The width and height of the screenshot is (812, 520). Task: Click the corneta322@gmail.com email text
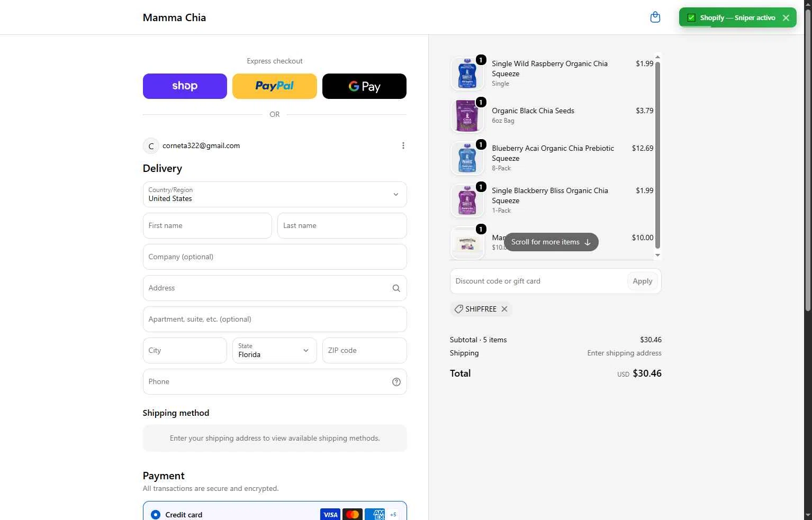[201, 146]
